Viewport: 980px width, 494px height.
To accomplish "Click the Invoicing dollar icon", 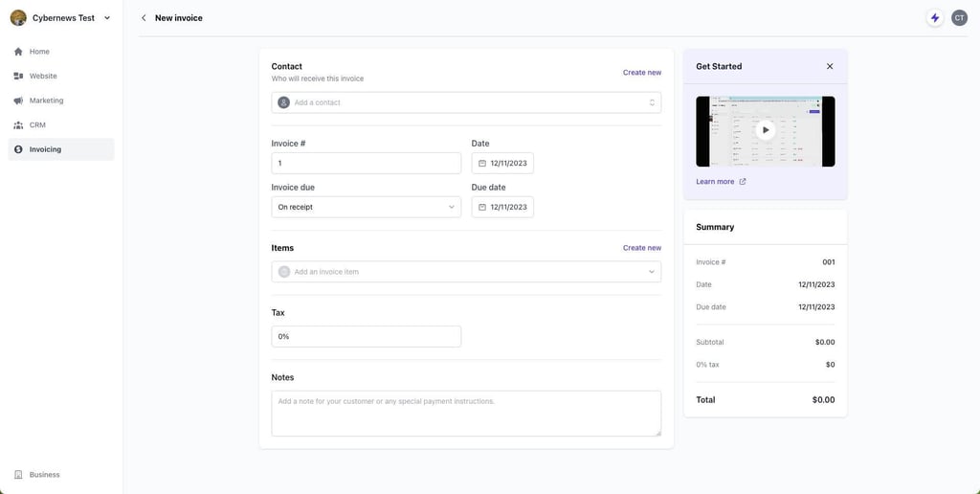I will tap(18, 149).
